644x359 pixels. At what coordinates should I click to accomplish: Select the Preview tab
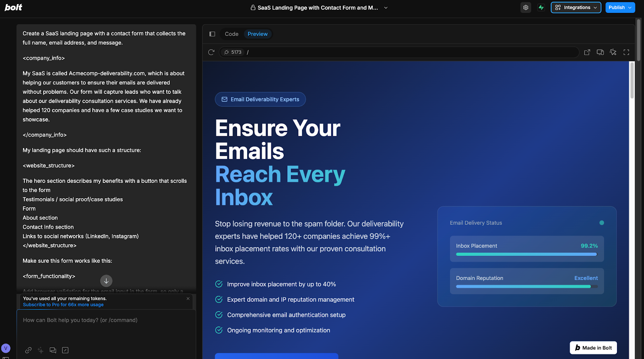tap(258, 34)
